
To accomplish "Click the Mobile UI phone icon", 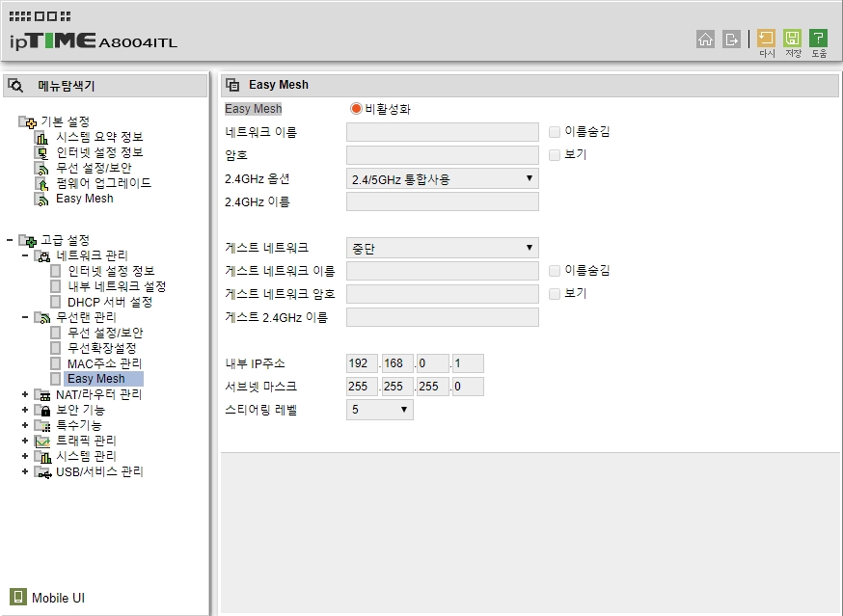I will coord(17,597).
